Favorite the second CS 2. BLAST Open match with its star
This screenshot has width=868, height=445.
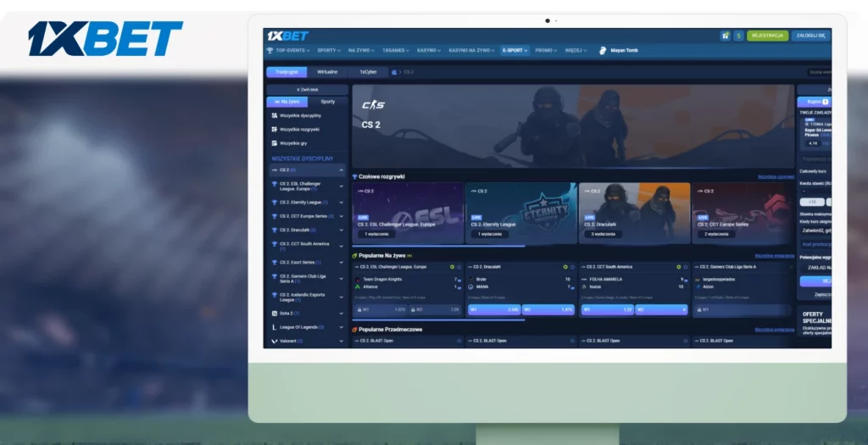pyautogui.click(x=572, y=341)
